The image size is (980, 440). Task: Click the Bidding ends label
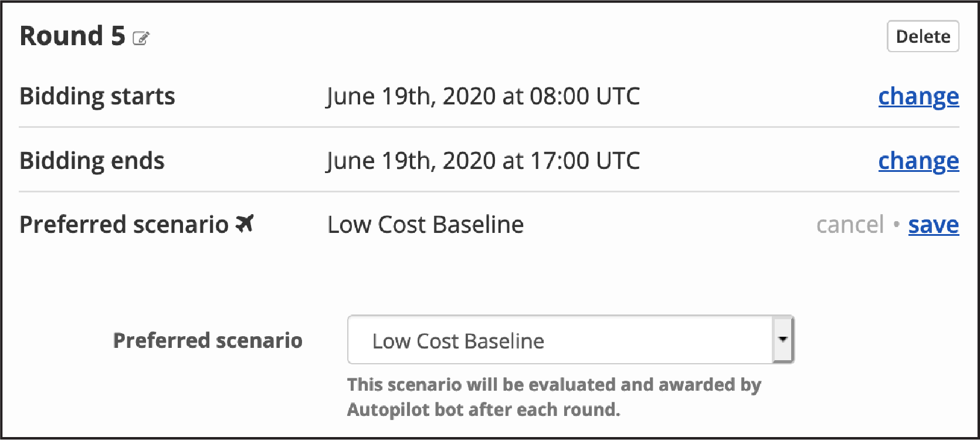click(92, 161)
